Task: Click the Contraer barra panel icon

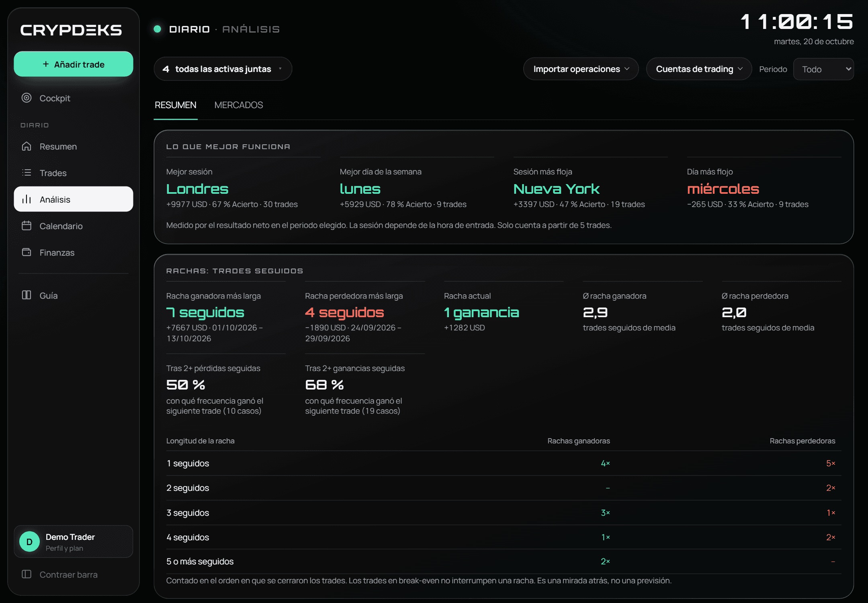Action: pyautogui.click(x=27, y=574)
